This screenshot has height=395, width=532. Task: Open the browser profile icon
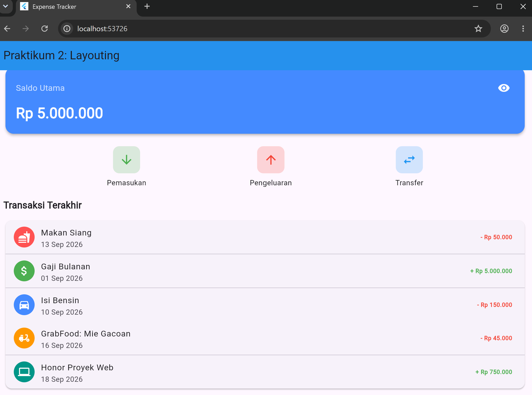point(504,29)
